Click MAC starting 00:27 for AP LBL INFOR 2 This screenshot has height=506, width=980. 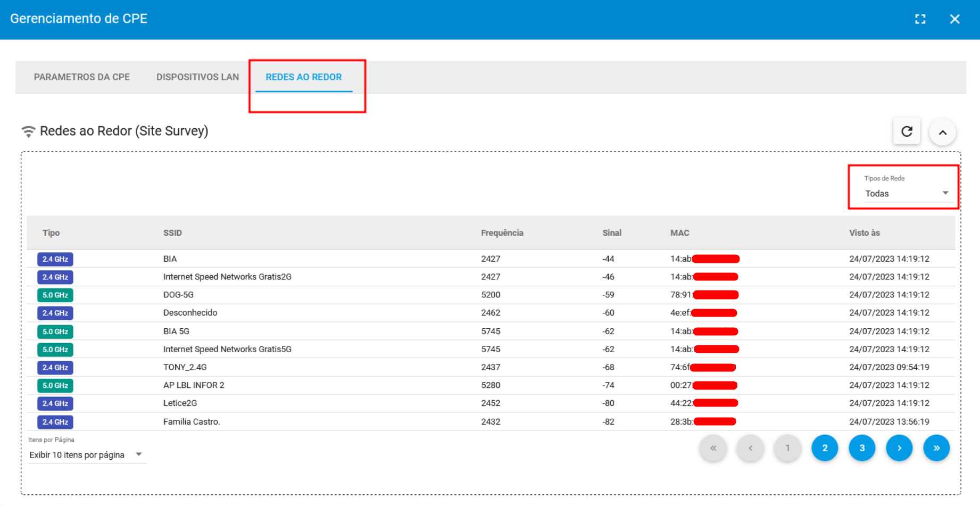click(x=704, y=385)
